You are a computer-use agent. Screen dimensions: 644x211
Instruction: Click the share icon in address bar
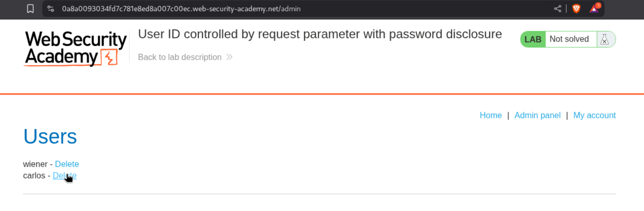click(x=557, y=9)
